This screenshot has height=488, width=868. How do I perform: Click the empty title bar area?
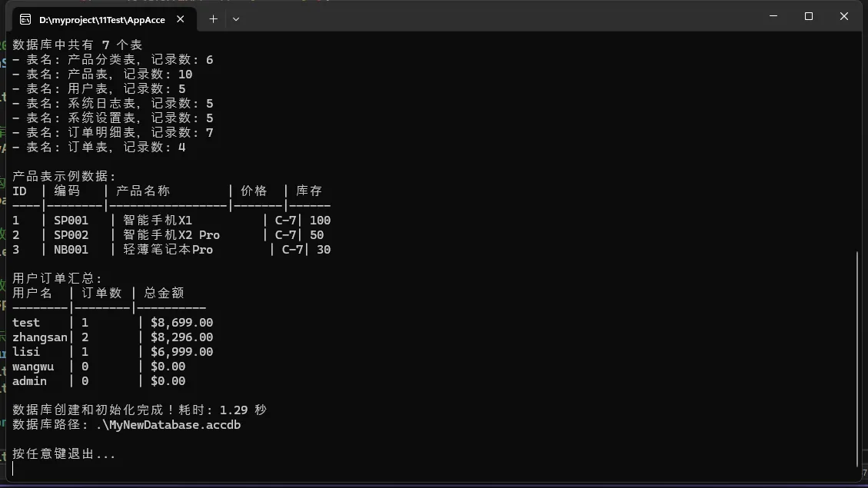coord(500,17)
